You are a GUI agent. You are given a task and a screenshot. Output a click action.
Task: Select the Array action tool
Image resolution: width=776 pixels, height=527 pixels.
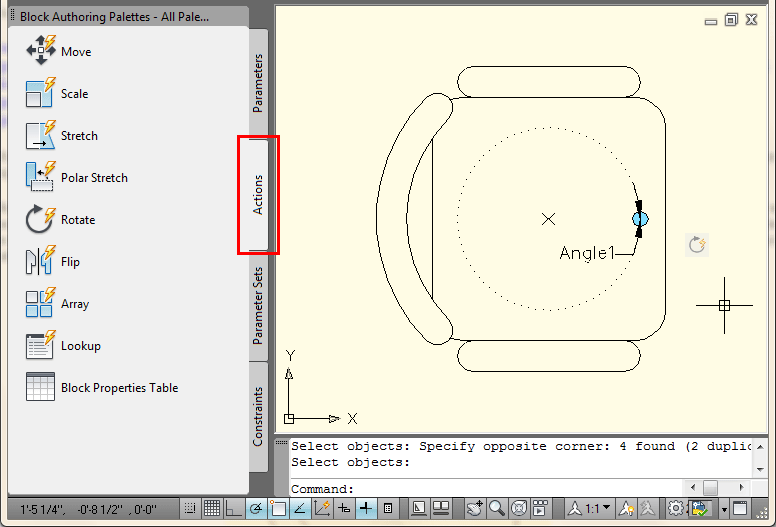click(x=57, y=303)
